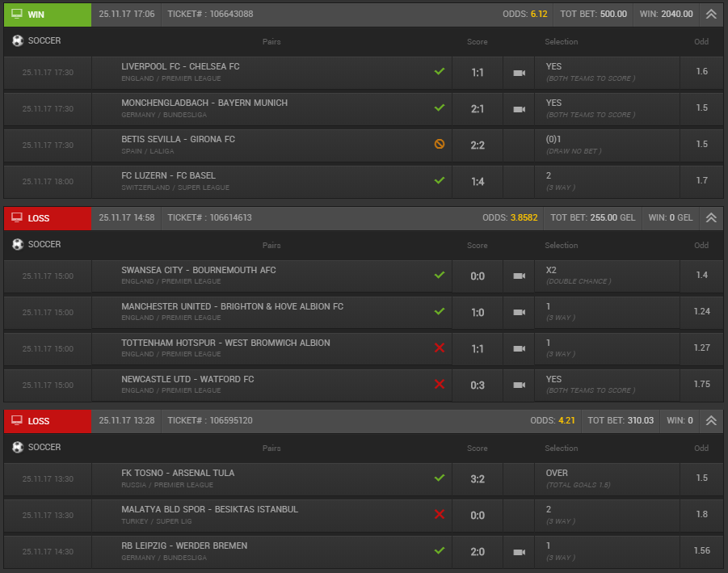728x573 pixels.
Task: Click the green check for RB Leipzig - Werder Bremen
Action: 440,550
